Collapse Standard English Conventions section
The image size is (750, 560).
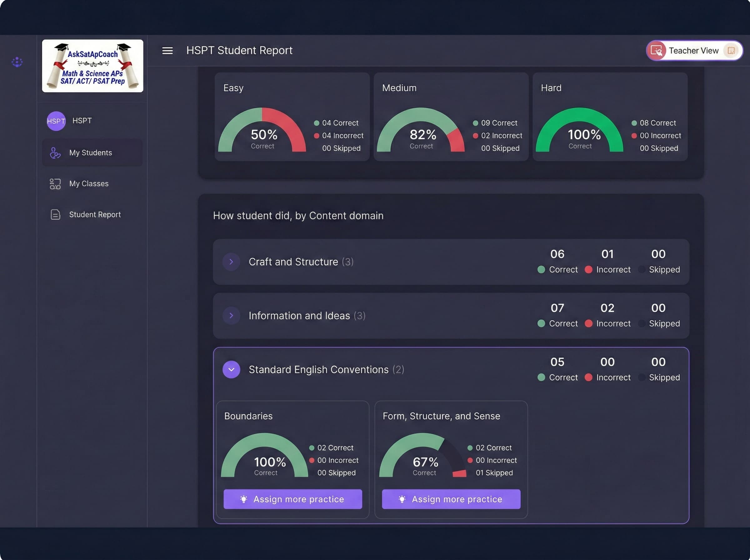click(x=232, y=369)
